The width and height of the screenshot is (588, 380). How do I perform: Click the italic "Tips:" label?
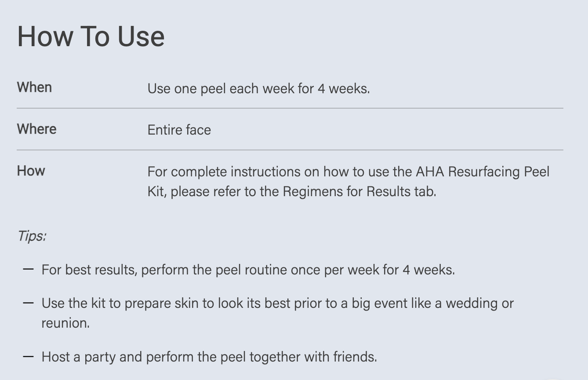coord(32,236)
